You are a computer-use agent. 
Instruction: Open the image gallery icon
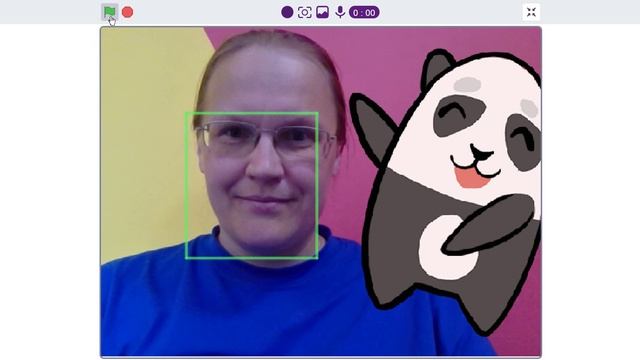pyautogui.click(x=322, y=12)
